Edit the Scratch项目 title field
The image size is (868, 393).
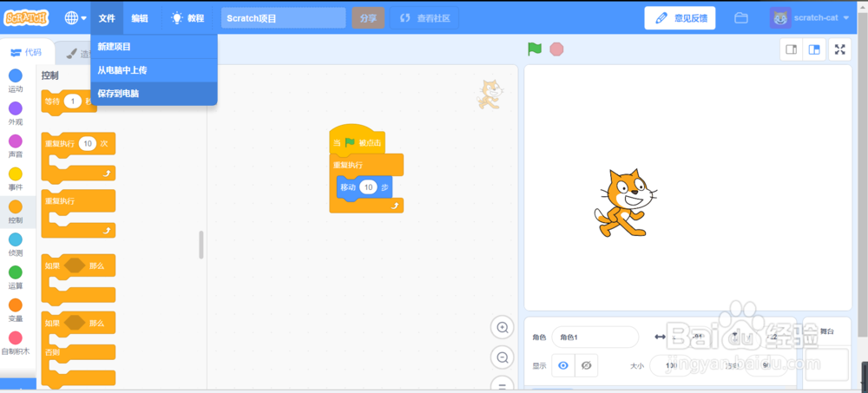point(284,17)
